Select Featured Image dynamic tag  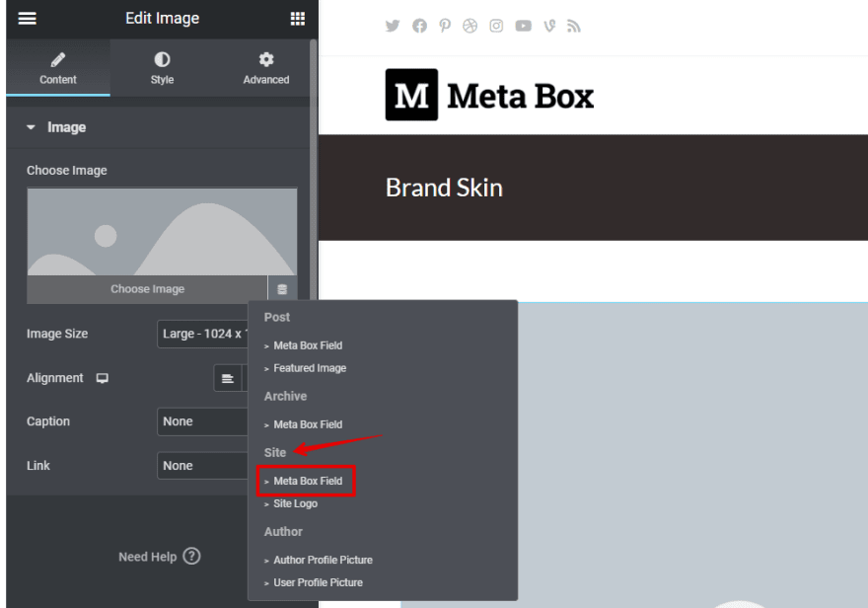point(310,368)
